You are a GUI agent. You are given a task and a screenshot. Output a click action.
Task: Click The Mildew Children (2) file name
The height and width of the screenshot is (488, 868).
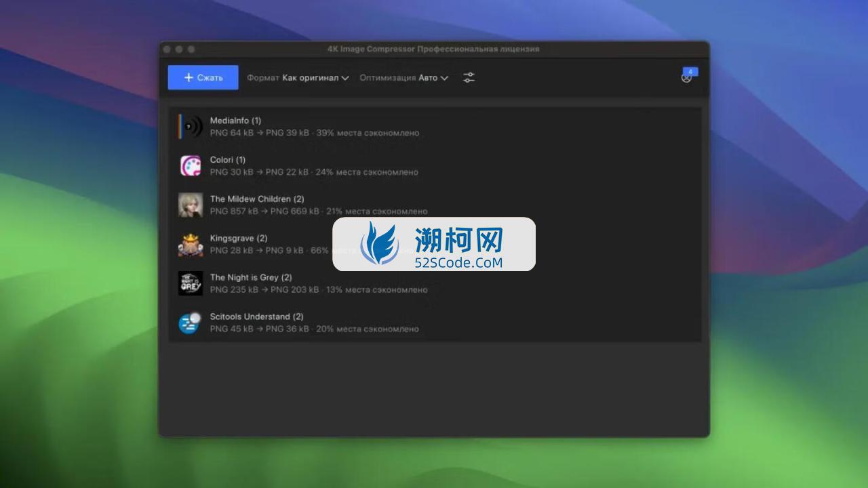(x=257, y=199)
